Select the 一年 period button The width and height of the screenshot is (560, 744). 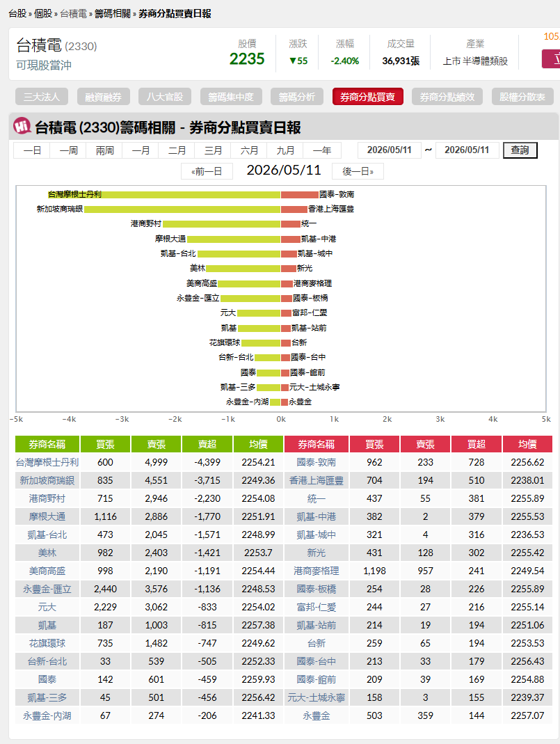coord(322,150)
